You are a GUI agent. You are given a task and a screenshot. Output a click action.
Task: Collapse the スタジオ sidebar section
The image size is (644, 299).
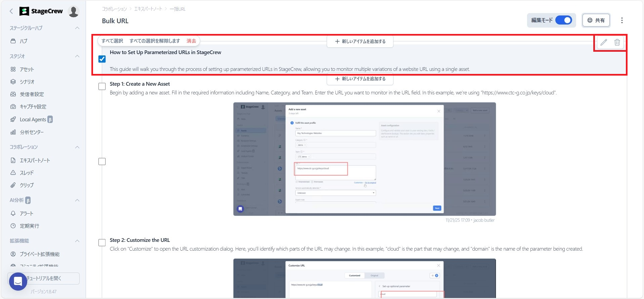(x=77, y=56)
